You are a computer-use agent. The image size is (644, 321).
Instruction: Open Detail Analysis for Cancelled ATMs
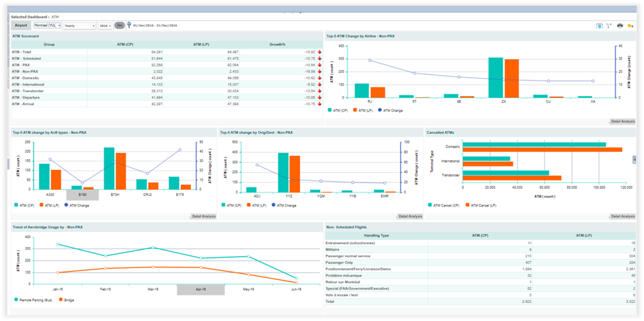(x=622, y=216)
